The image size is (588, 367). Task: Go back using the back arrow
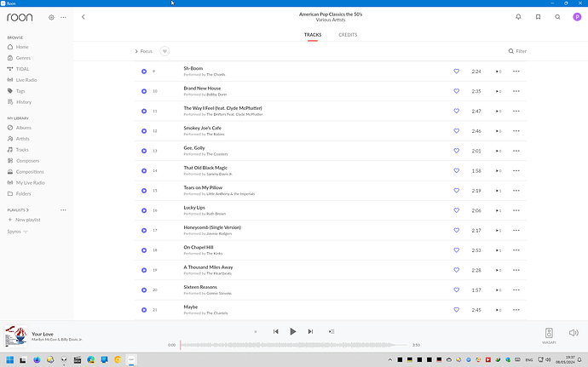tap(84, 17)
